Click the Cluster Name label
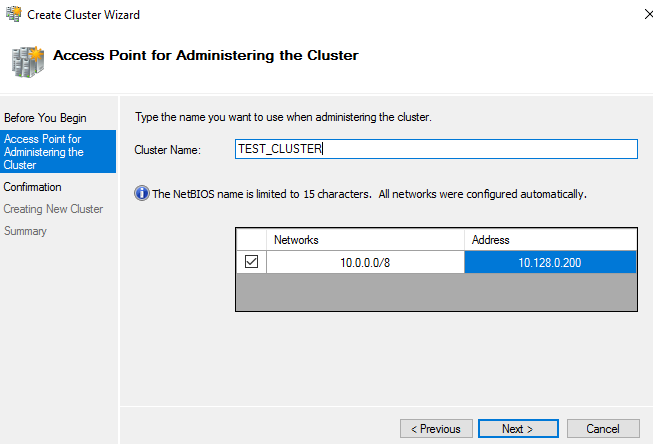Viewport: 653px width, 444px height. 168,150
